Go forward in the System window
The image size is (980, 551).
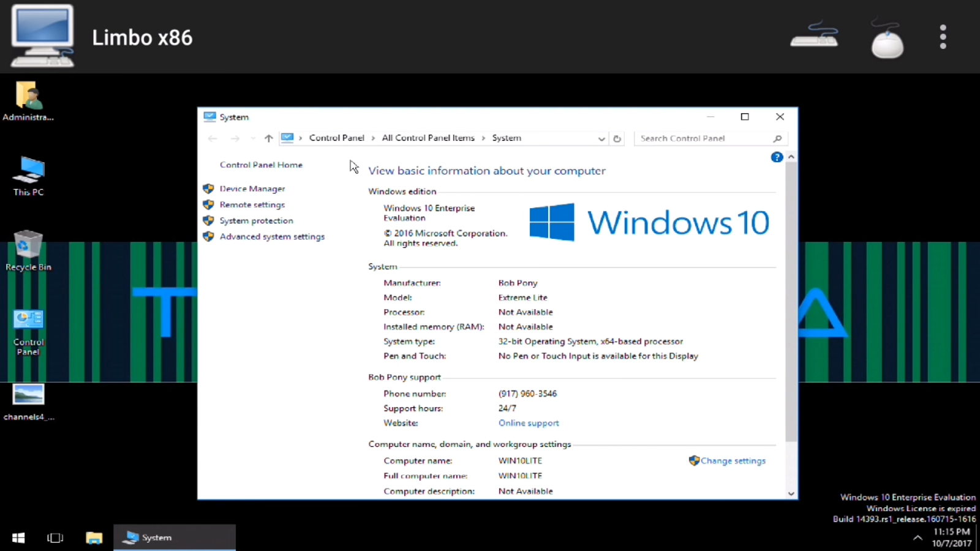click(235, 138)
